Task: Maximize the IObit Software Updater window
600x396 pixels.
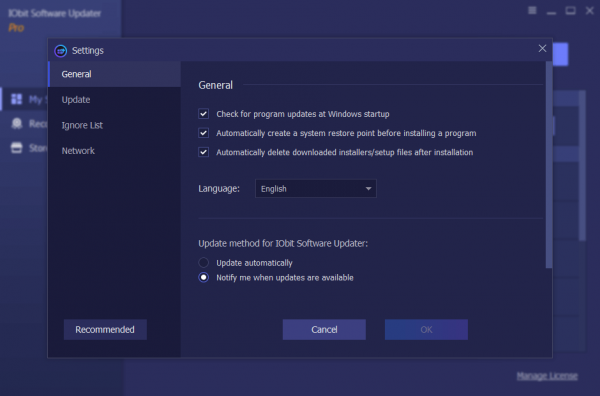Action: 571,11
